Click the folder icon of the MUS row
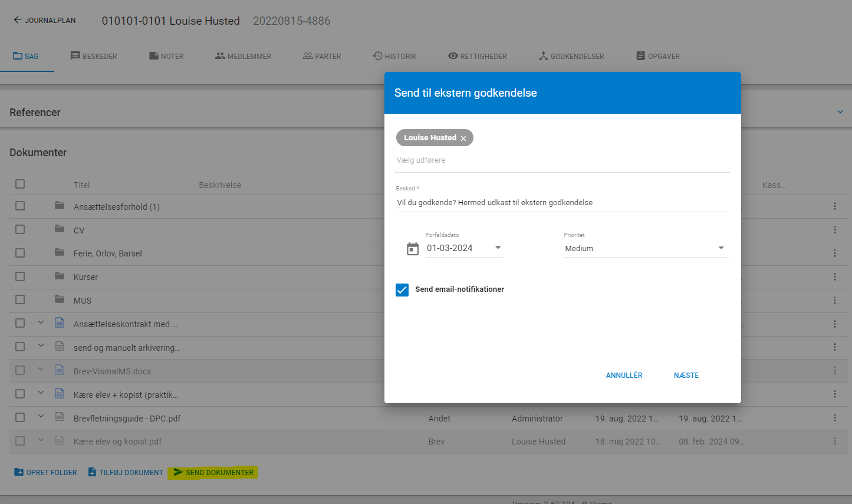The width and height of the screenshot is (852, 504). (60, 299)
